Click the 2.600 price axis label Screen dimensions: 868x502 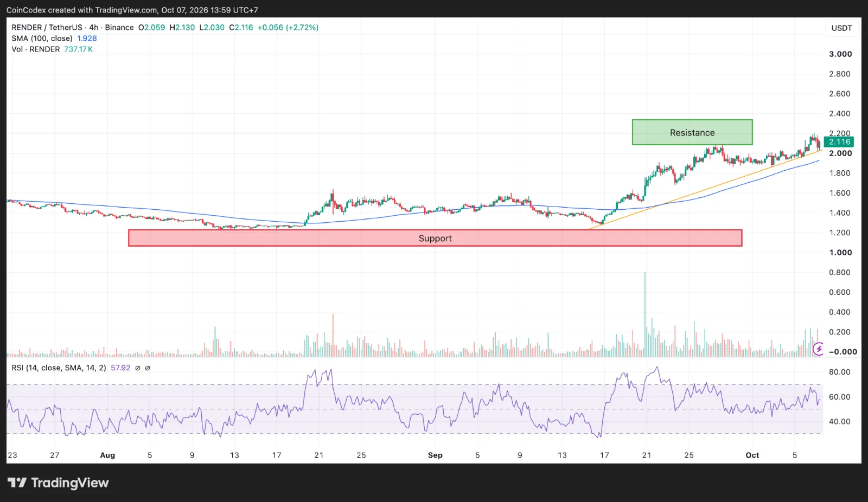pos(840,94)
